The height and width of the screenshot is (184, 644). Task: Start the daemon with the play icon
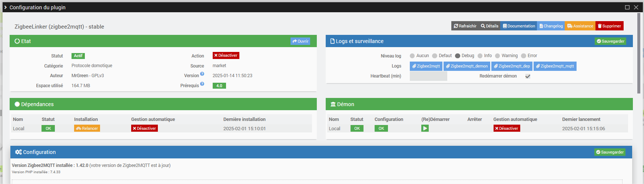[425, 128]
